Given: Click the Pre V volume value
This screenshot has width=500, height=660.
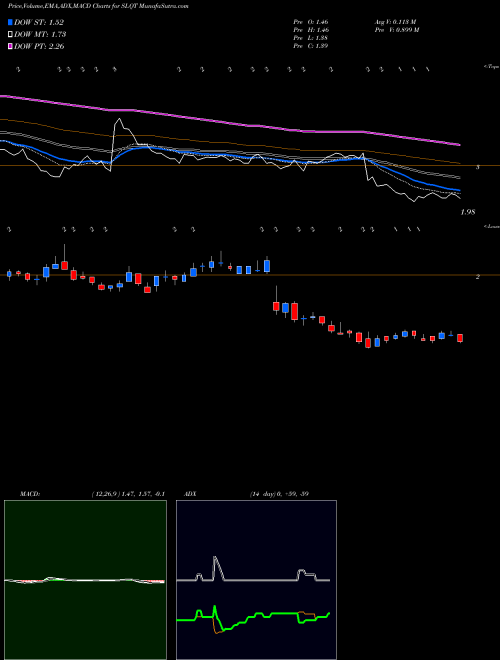Looking at the screenshot, I should click(396, 30).
